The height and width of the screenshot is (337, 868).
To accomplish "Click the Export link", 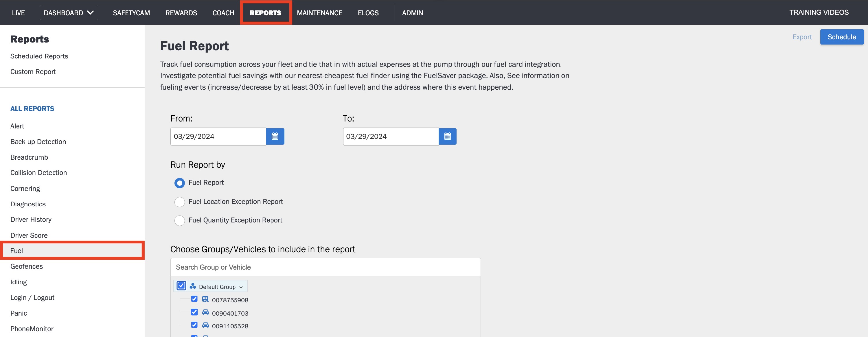I will 802,37.
